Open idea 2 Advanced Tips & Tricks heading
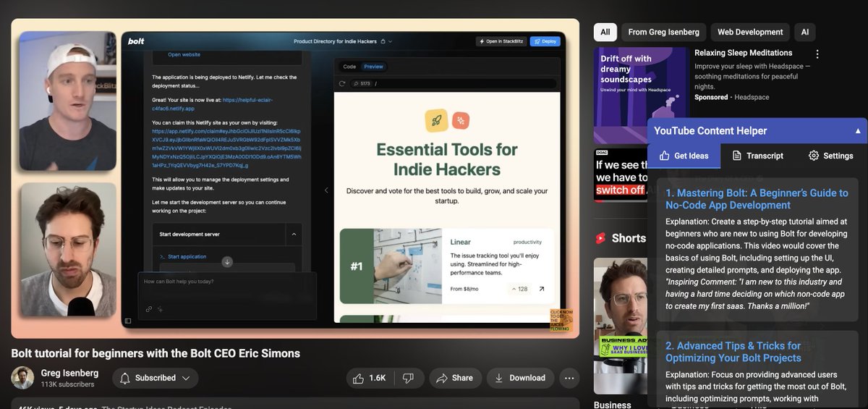Screen dimensions: 868x409 [733, 352]
